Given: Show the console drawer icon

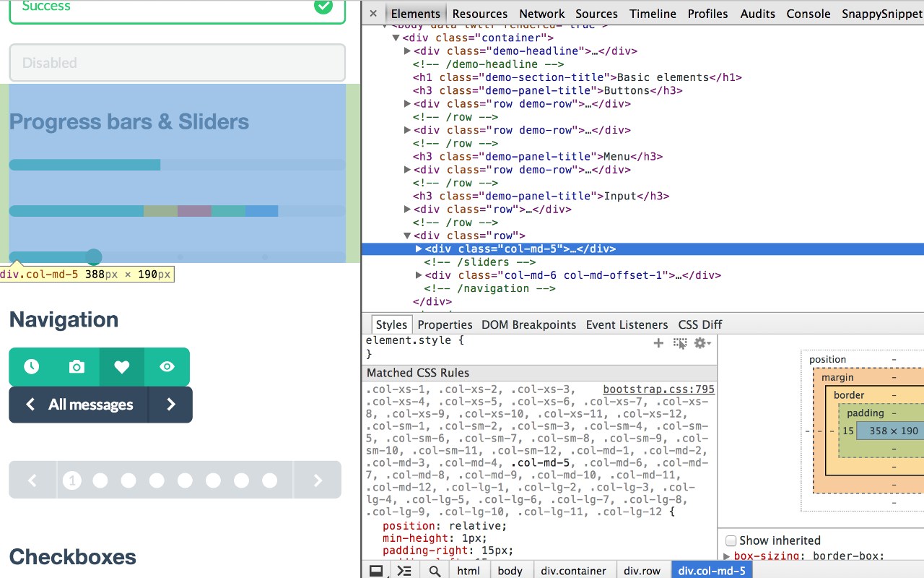Looking at the screenshot, I should point(404,571).
